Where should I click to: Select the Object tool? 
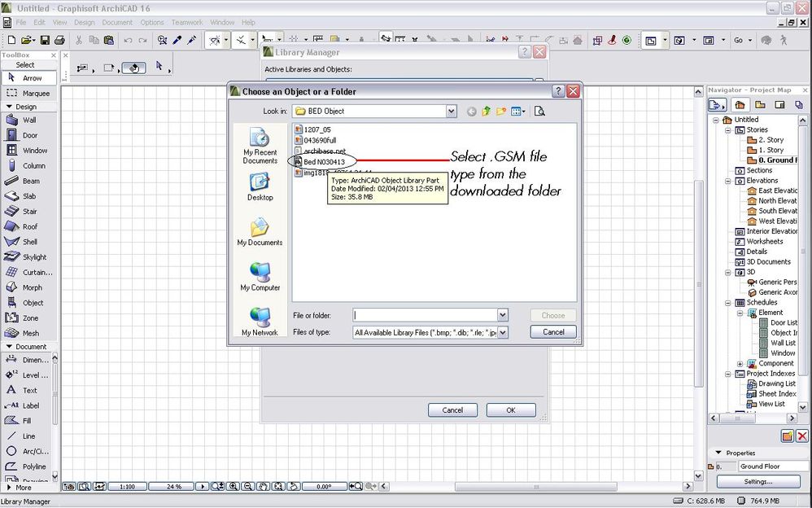29,303
